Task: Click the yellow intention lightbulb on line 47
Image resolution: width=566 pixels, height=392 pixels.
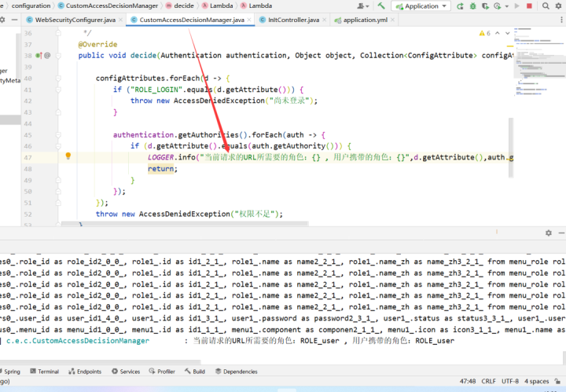Action: pyautogui.click(x=68, y=156)
